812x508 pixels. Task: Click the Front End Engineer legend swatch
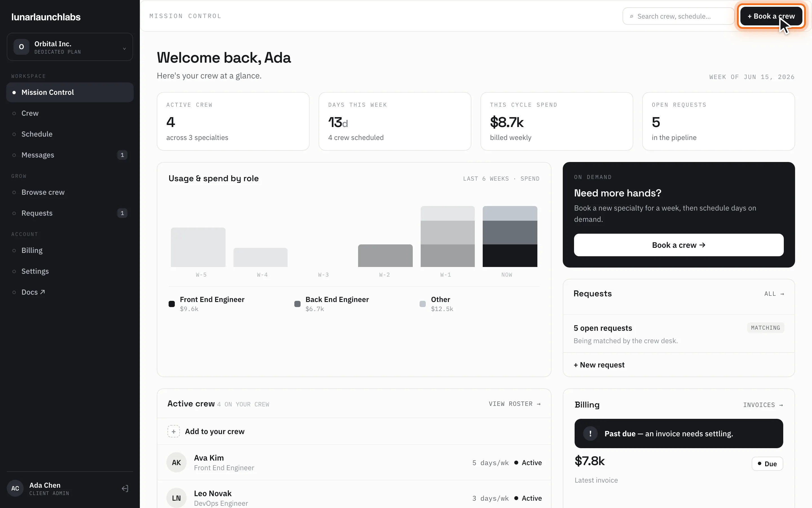[x=171, y=304]
